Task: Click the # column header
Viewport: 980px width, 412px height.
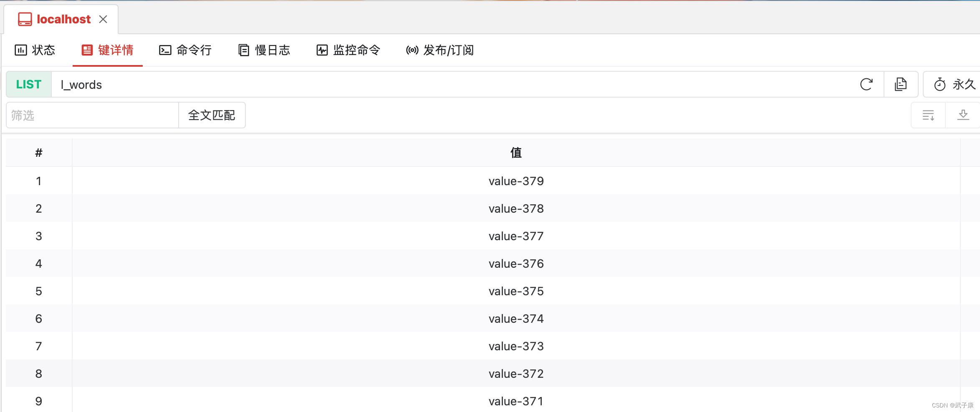Action: [x=39, y=153]
